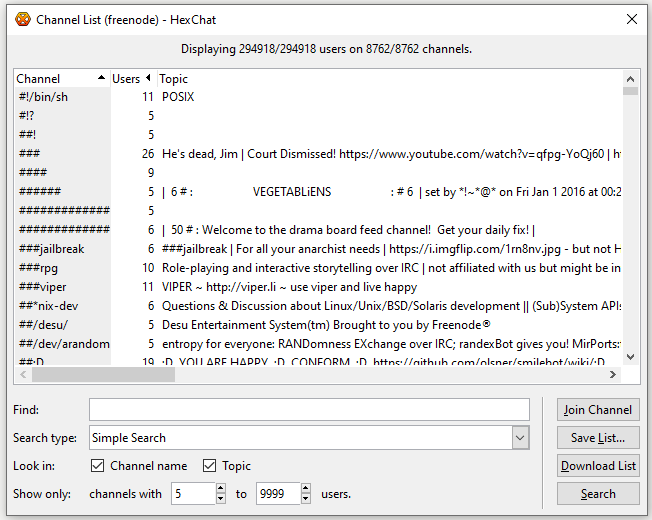Click the POSIX topic text
652x520 pixels.
pyautogui.click(x=178, y=97)
